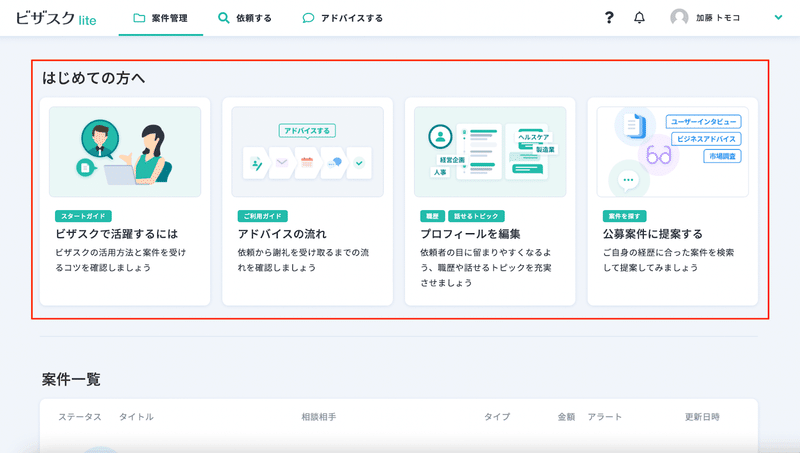Screen dimensions: 800x453
Task: Click the speech bubble icon beside アドバイスする
Action: pyautogui.click(x=308, y=18)
